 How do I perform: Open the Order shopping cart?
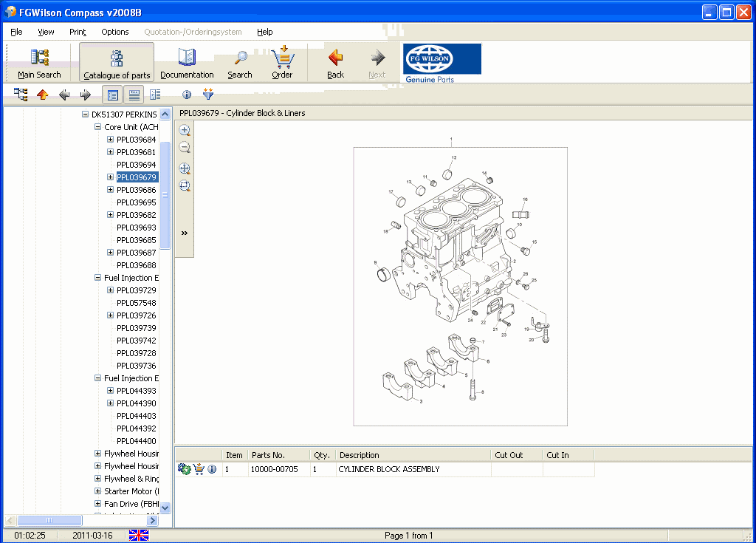pos(282,63)
